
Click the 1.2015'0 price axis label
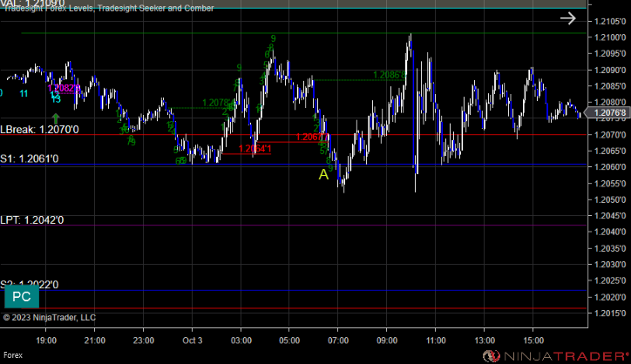(610, 313)
